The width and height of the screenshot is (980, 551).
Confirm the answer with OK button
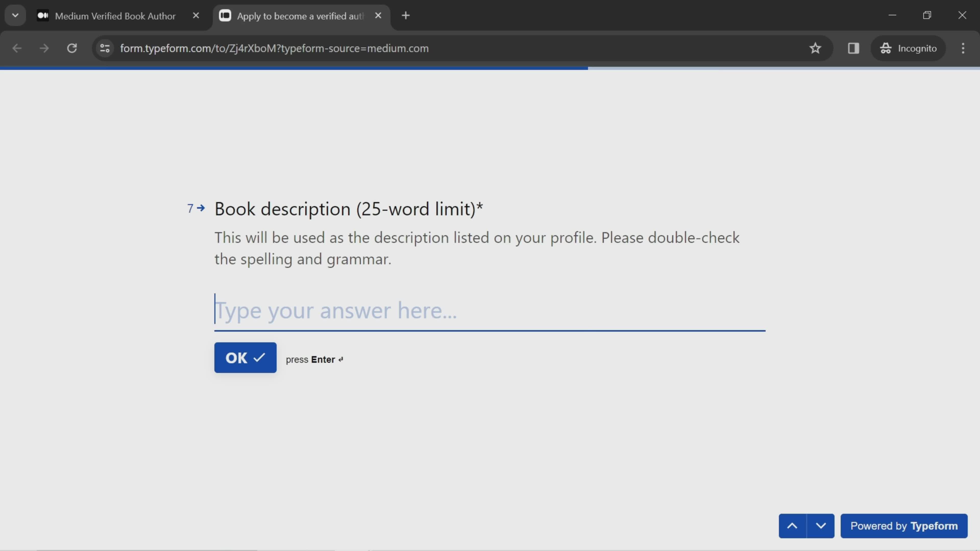245,357
